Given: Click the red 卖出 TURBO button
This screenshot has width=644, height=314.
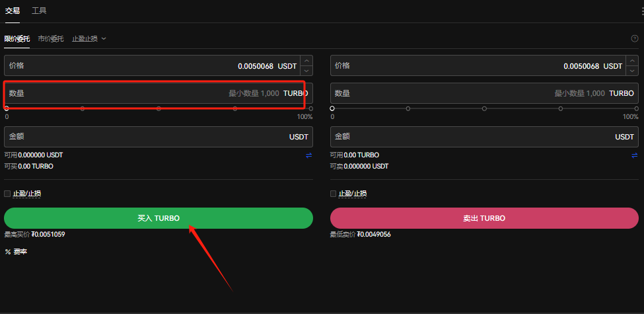Looking at the screenshot, I should pos(484,218).
